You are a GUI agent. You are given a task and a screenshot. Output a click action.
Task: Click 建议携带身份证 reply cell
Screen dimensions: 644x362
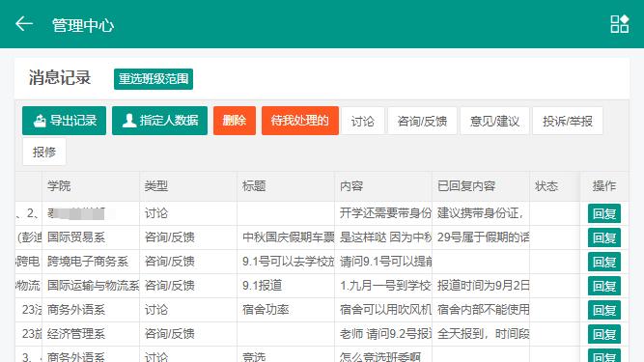[x=481, y=213]
